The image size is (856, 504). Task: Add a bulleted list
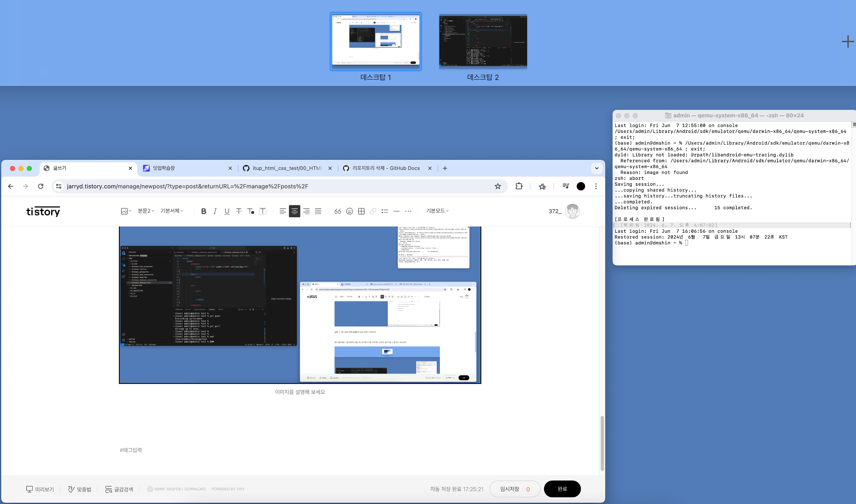[384, 211]
